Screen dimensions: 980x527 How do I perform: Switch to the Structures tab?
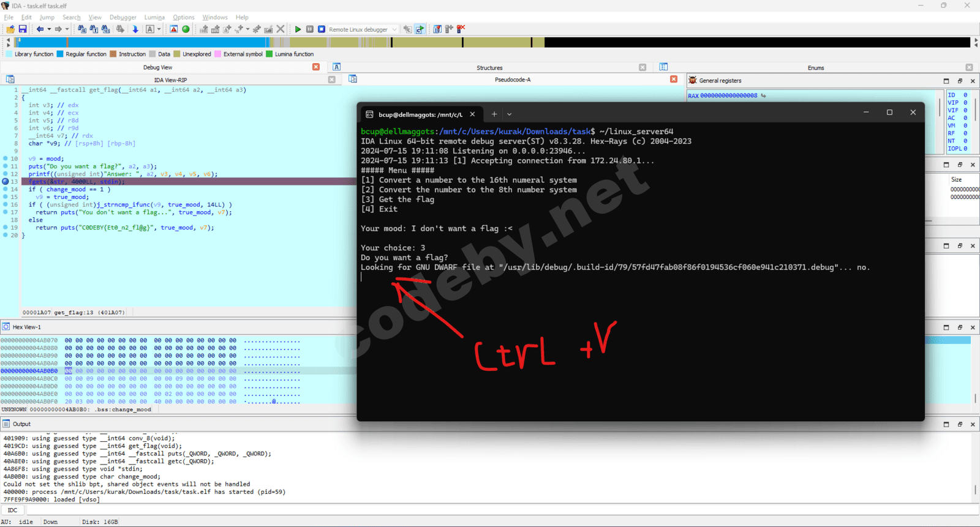[489, 67]
